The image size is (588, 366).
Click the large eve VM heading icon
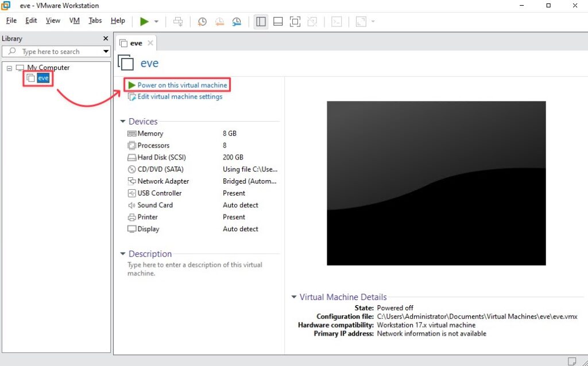coord(126,63)
